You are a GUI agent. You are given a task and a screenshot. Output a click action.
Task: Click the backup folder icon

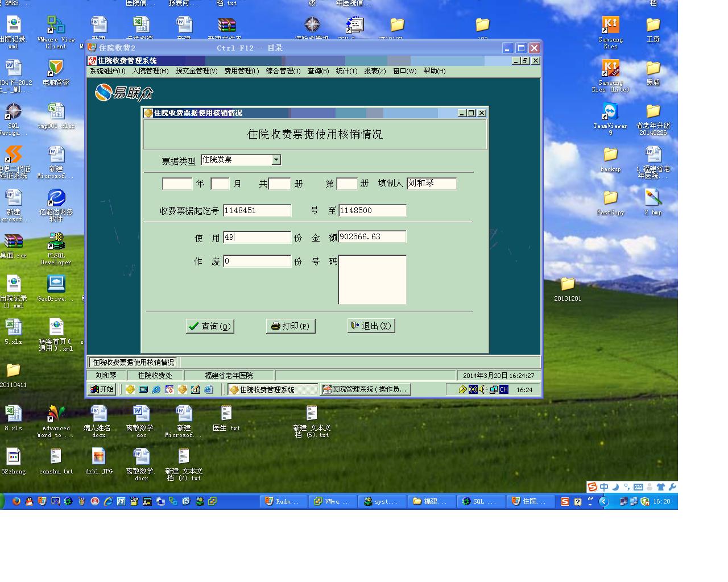click(x=610, y=159)
